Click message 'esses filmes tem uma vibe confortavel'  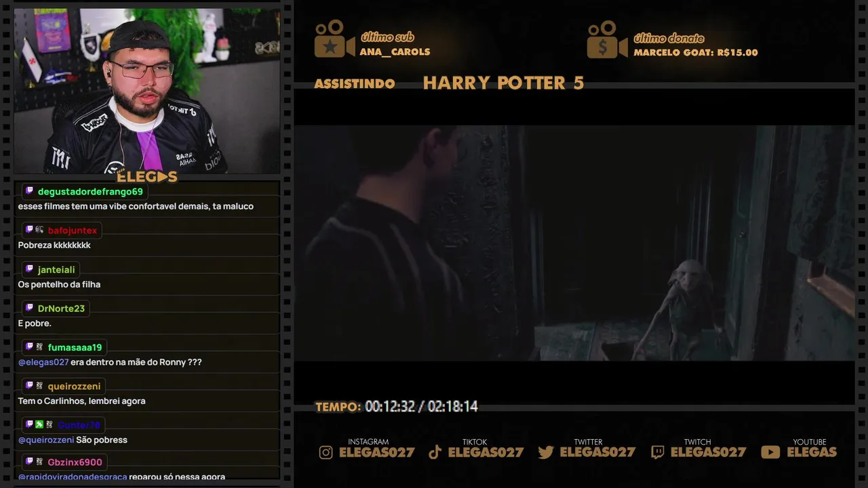136,206
